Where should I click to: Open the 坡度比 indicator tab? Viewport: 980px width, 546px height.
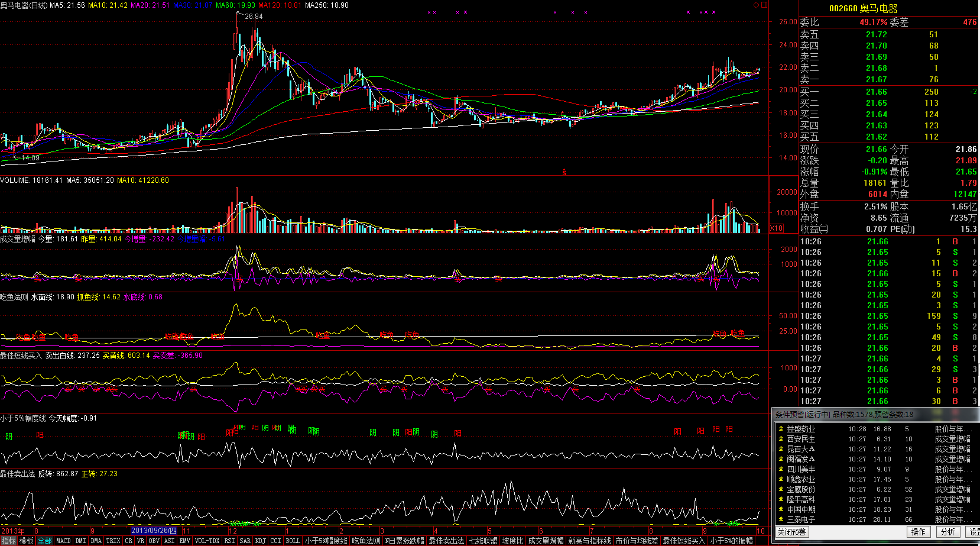[512, 541]
